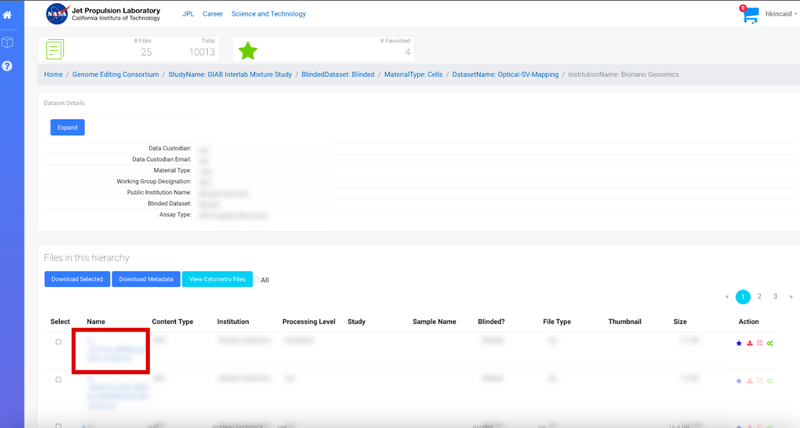Click the green favorited star icon
The height and width of the screenshot is (428, 800).
click(247, 51)
